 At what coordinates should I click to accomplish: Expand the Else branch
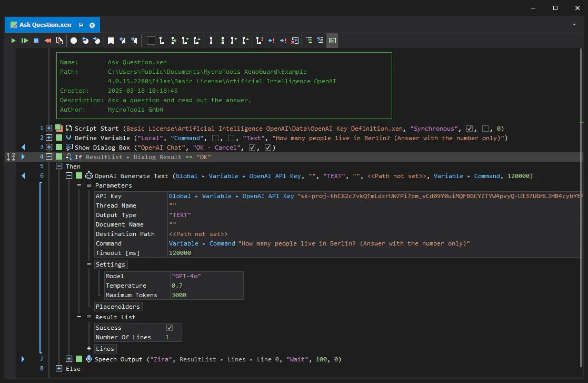59,368
